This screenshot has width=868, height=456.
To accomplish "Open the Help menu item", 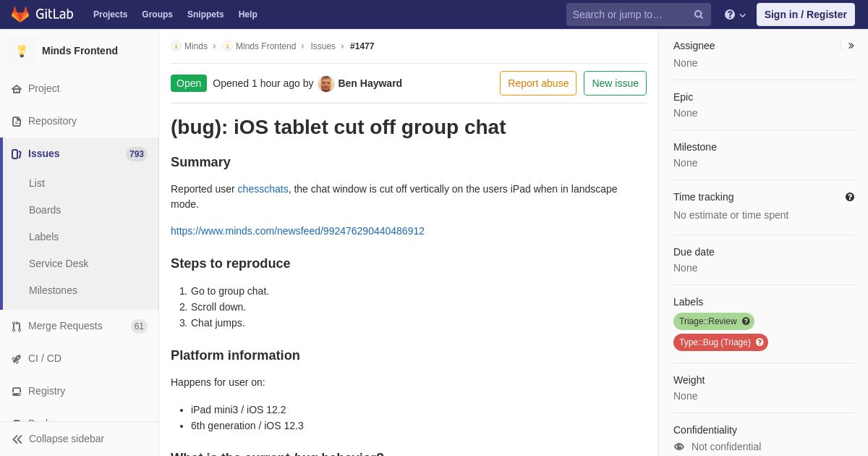I will coord(248,14).
